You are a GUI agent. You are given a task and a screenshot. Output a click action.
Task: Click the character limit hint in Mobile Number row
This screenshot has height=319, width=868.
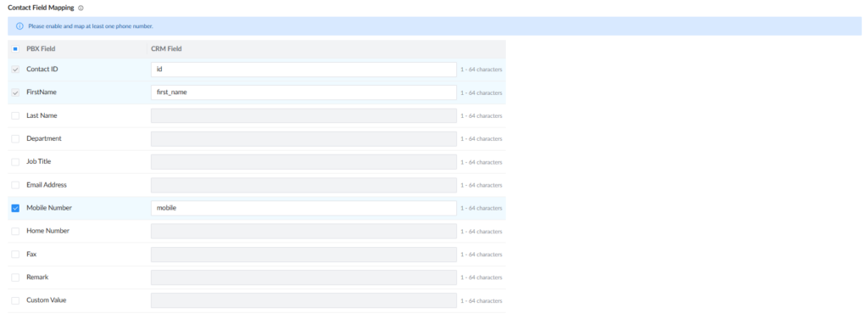coord(481,209)
